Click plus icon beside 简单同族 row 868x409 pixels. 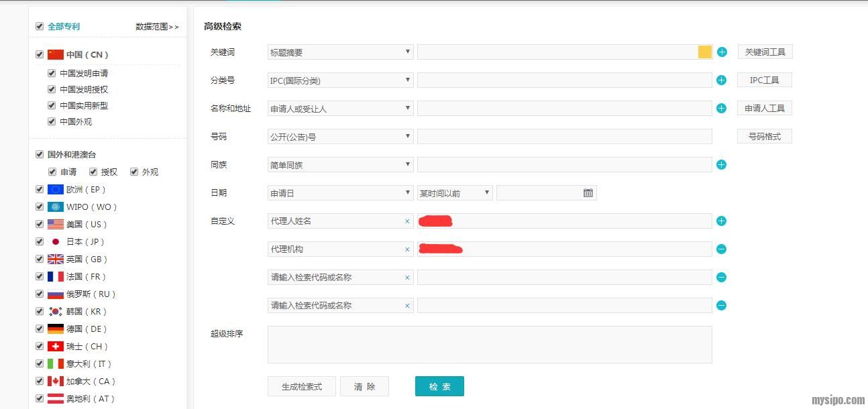722,165
